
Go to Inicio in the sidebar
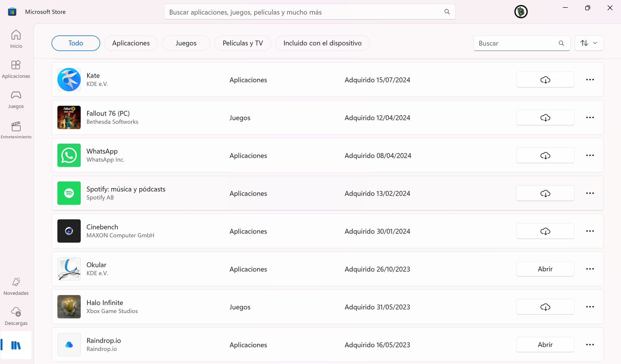click(x=16, y=39)
